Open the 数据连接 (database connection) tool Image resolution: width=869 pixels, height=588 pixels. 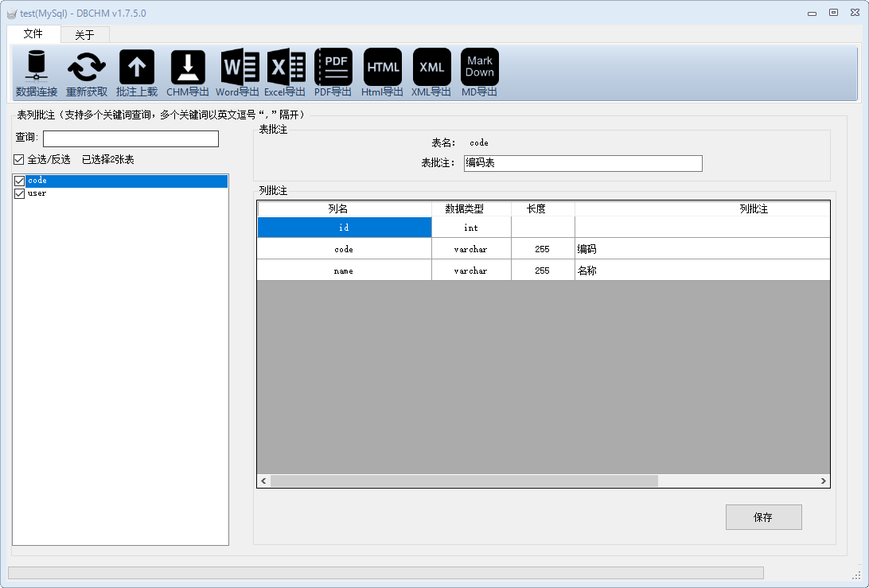tap(35, 72)
